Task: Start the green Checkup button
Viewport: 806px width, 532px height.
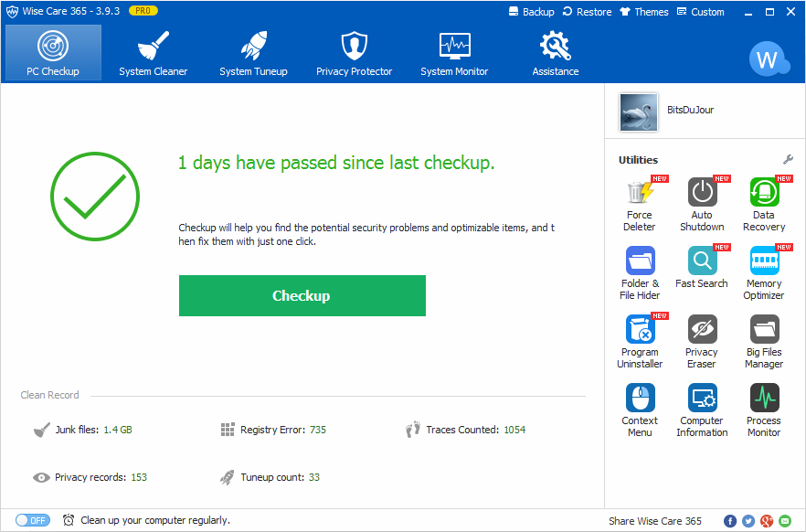Action: [x=302, y=295]
